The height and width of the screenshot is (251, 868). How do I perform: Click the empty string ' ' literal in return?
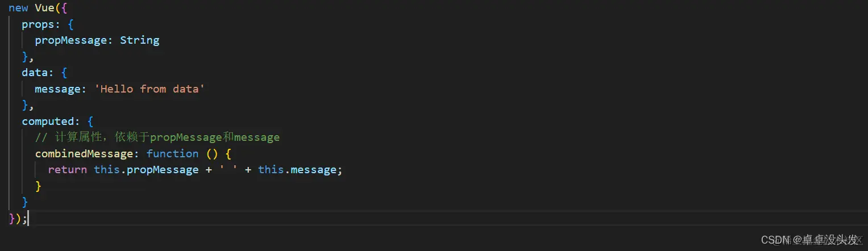point(227,170)
